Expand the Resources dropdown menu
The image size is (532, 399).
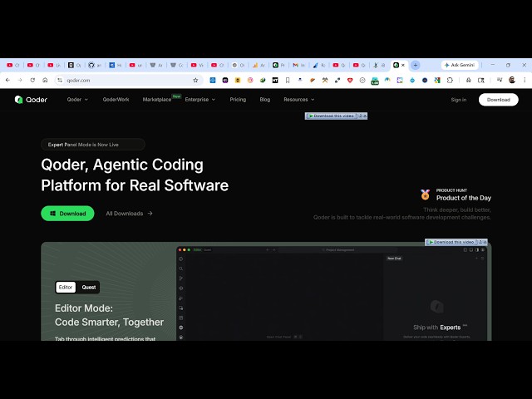(299, 100)
